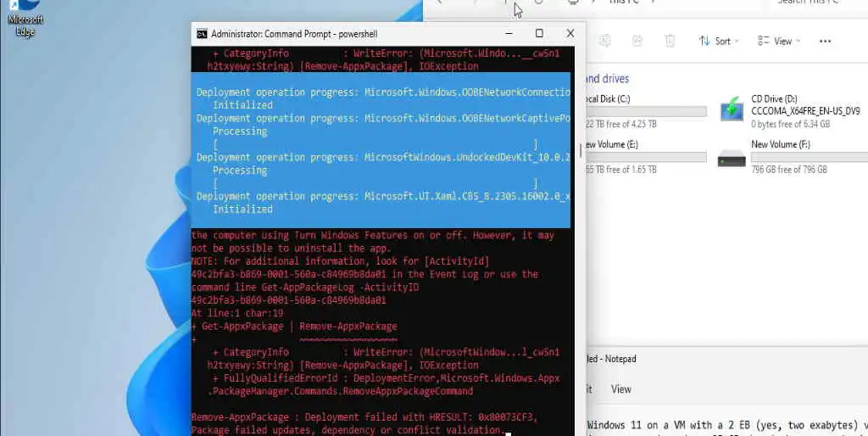868x436 pixels.
Task: Click the '796 GB free of 796 GB' text
Action: point(789,170)
